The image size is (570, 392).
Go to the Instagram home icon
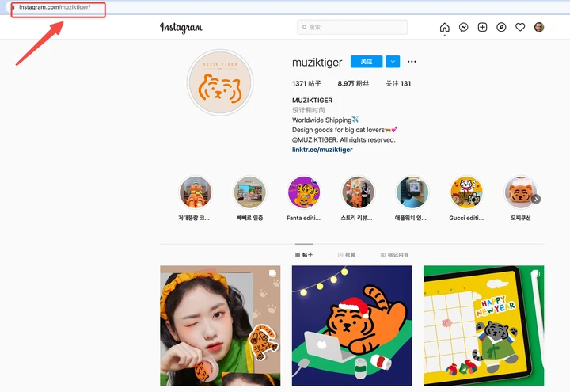pyautogui.click(x=445, y=27)
